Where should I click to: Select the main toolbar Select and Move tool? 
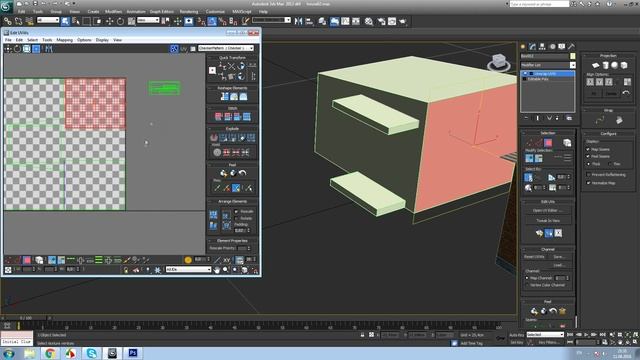point(109,21)
